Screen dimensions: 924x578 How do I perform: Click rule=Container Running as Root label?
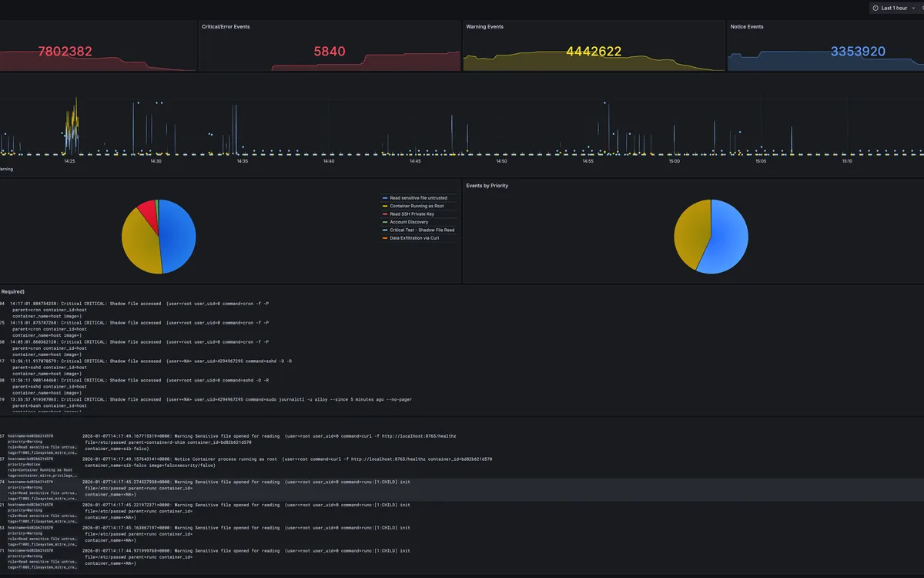(x=40, y=470)
